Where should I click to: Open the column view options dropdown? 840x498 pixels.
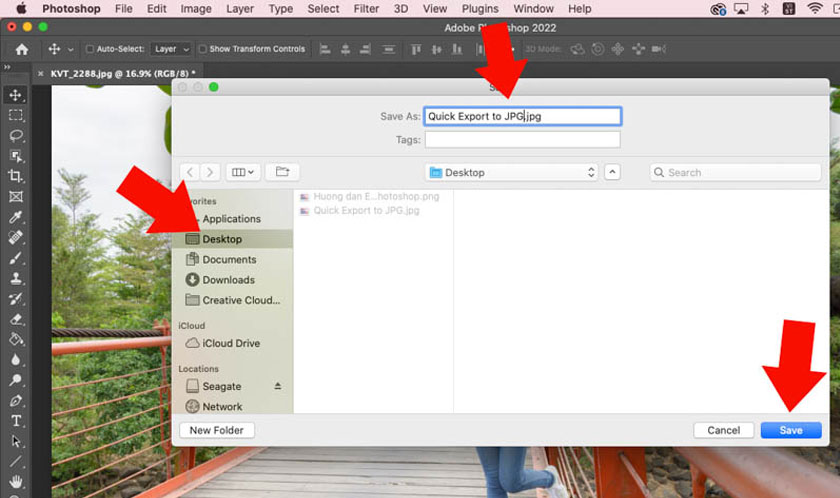(x=243, y=172)
